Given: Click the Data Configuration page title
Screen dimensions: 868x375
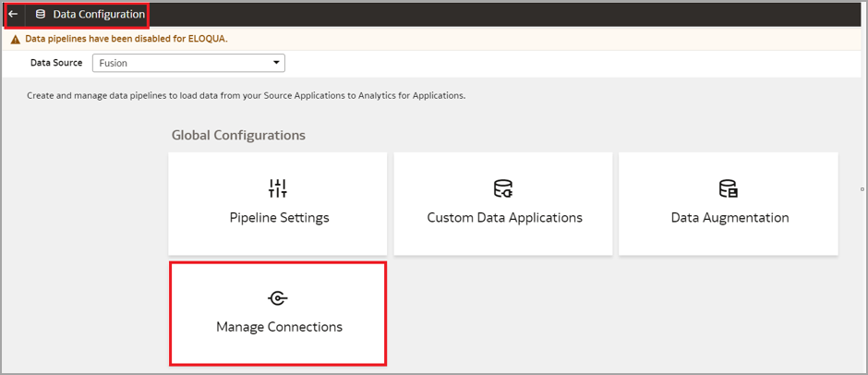Looking at the screenshot, I should click(99, 14).
